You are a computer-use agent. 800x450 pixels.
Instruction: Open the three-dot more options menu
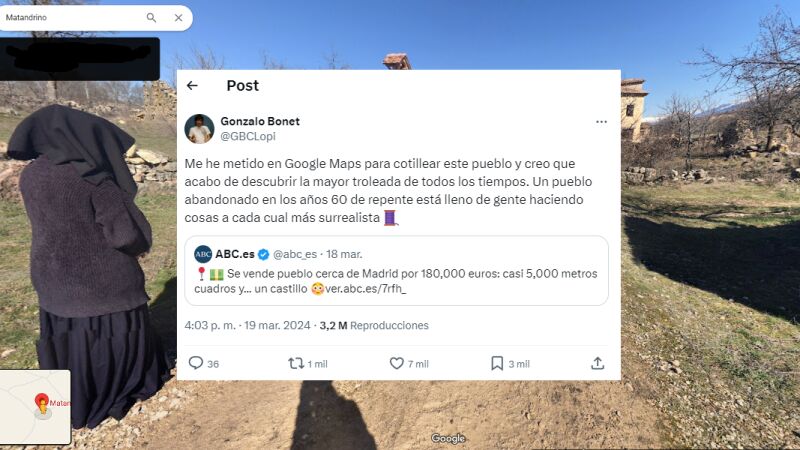click(x=601, y=122)
